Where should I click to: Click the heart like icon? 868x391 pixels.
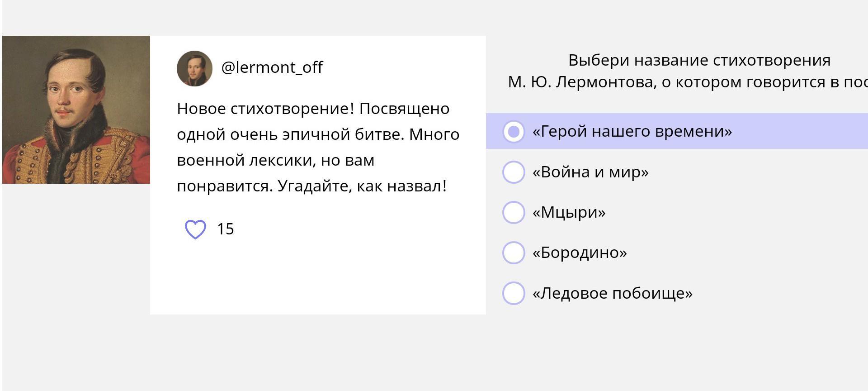click(195, 229)
